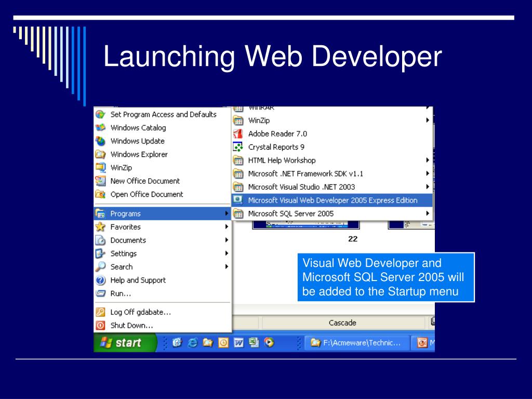The height and width of the screenshot is (399, 532).
Task: Click the Adobe Reader 7.0 icon
Action: (x=238, y=134)
